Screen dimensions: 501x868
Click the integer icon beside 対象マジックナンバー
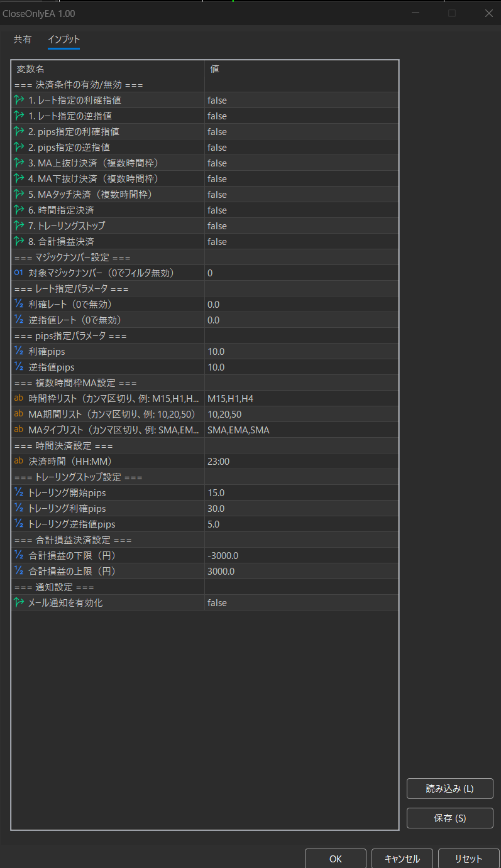(18, 273)
